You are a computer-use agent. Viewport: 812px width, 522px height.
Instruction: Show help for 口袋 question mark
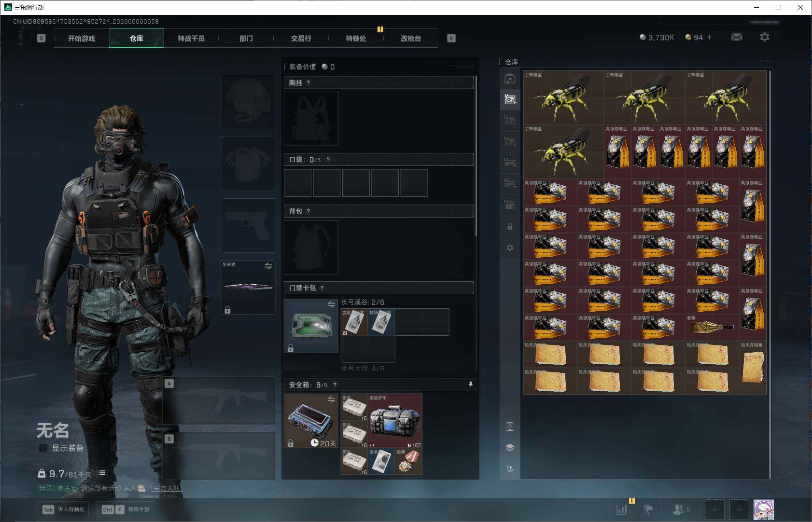[x=328, y=159]
